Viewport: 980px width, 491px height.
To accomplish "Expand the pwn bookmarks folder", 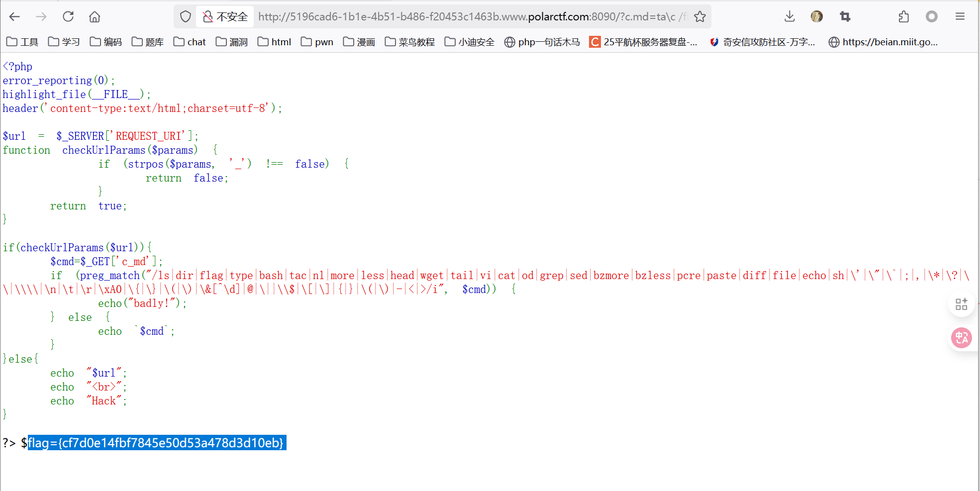I will click(317, 42).
